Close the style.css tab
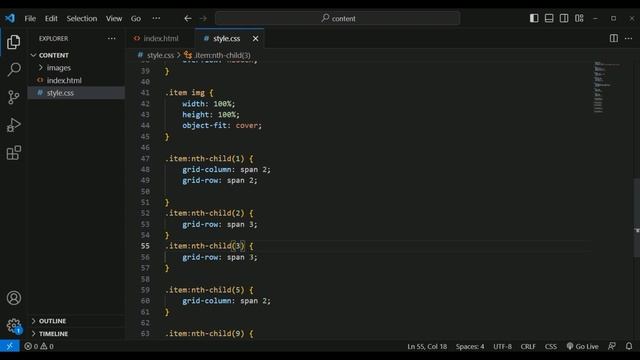 (x=256, y=38)
